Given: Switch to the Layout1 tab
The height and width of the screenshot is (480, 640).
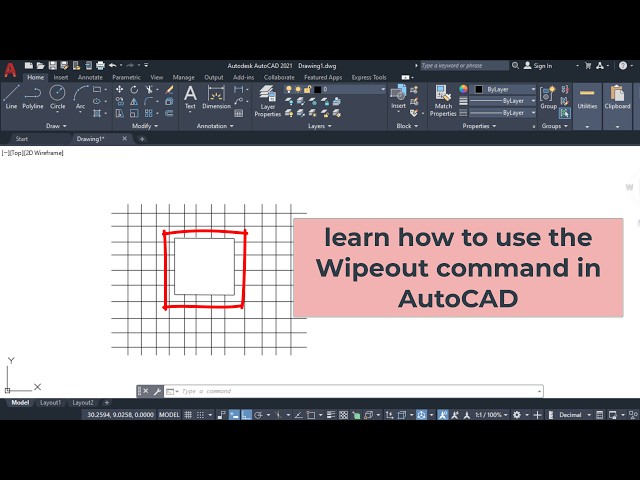Looking at the screenshot, I should click(x=50, y=403).
